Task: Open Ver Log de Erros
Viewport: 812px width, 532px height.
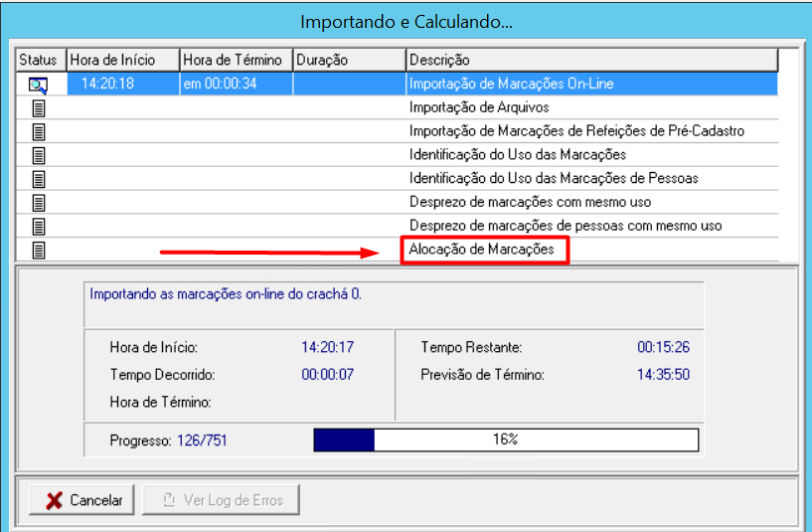Action: pos(221,500)
